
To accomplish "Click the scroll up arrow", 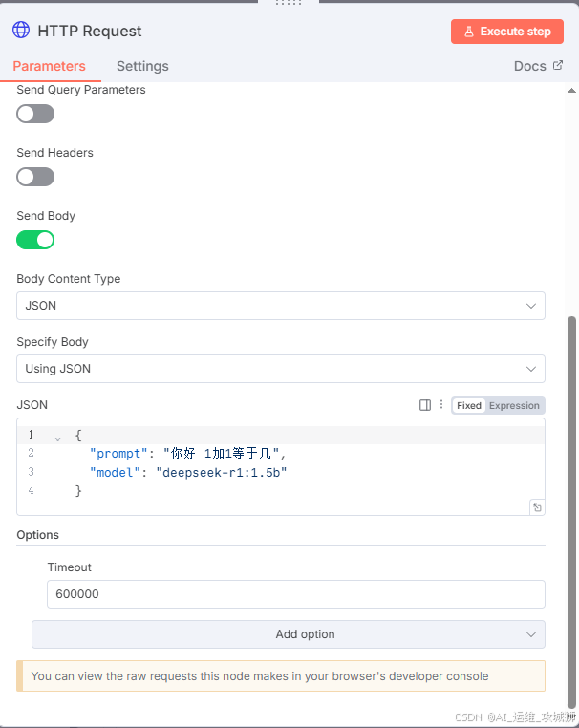I will click(x=571, y=91).
